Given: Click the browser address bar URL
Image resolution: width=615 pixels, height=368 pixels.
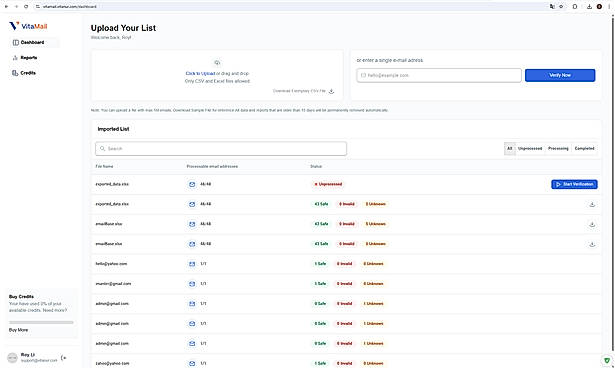Looking at the screenshot, I should point(70,7).
